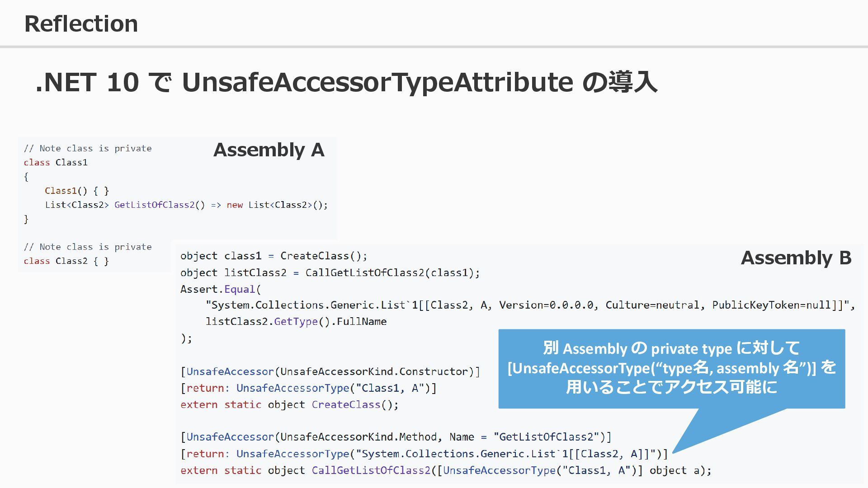Click the UnsafeAccessorKind.Method attribute line
Viewport: 868px width, 488px height.
[396, 437]
